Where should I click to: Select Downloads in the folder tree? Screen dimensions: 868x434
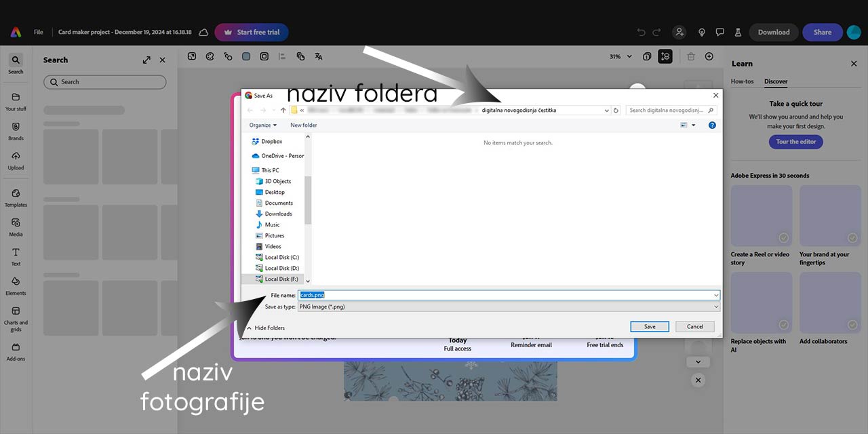278,214
